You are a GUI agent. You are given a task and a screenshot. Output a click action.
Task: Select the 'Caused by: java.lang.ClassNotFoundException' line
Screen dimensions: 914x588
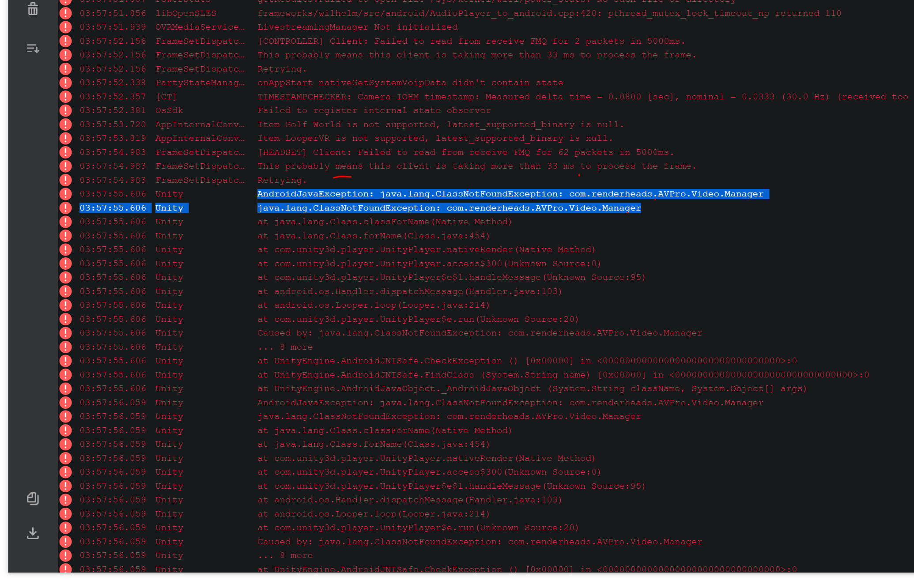tap(479, 332)
